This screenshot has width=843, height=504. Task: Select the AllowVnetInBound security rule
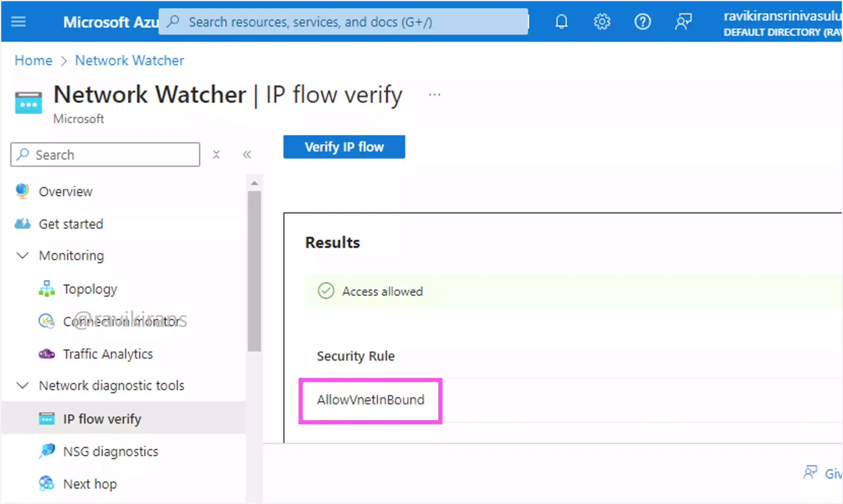(x=371, y=400)
